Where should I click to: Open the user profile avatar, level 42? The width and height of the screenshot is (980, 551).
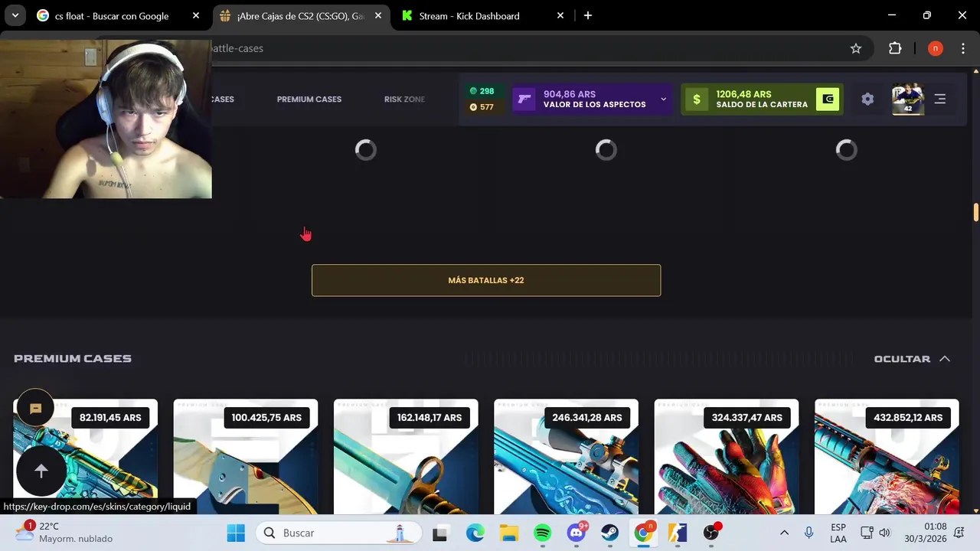point(907,99)
